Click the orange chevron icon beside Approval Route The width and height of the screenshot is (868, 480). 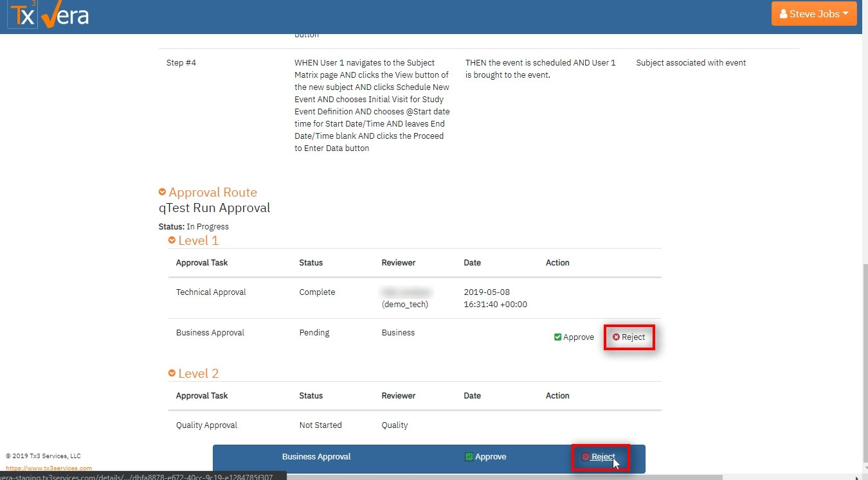[x=163, y=192]
